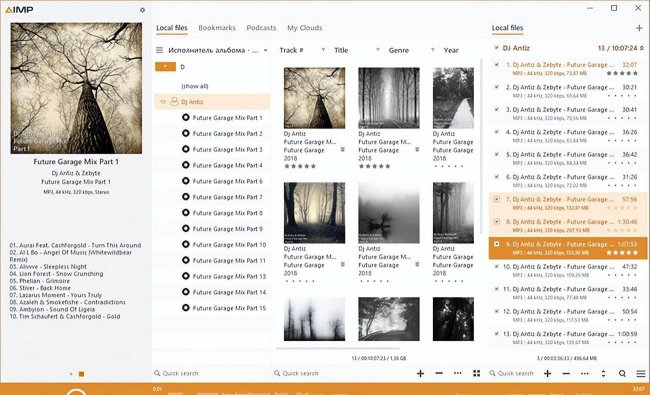This screenshot has height=395, width=650.
Task: Open playlist sorting up-down arrows icon
Action: click(x=603, y=373)
